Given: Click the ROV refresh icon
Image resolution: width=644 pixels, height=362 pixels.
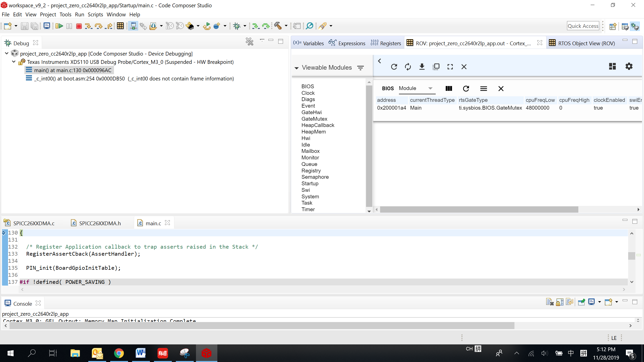Looking at the screenshot, I should [394, 67].
